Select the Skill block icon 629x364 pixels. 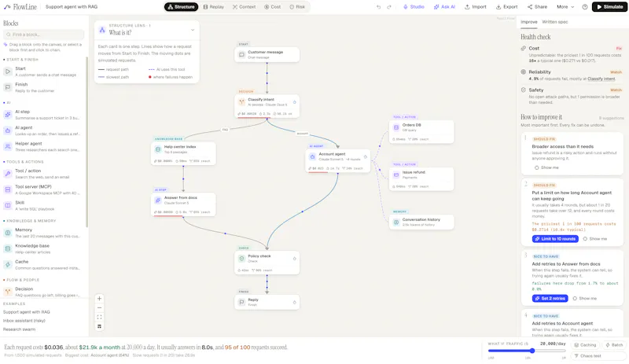point(8,205)
